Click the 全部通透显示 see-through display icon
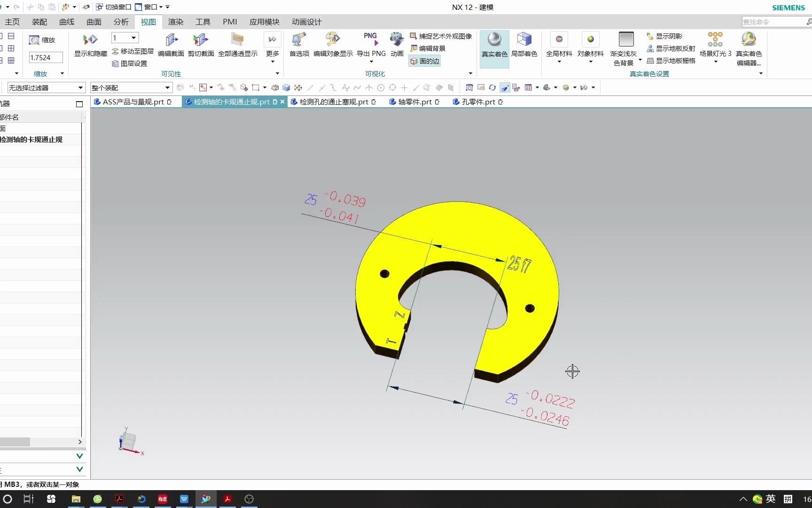Screen dimensions: 812x508 point(237,45)
